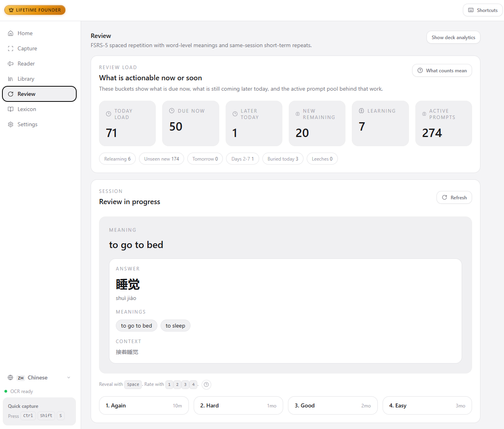Click the Unseen new 174 chip
Viewport: 504px width, 429px height.
pos(162,159)
